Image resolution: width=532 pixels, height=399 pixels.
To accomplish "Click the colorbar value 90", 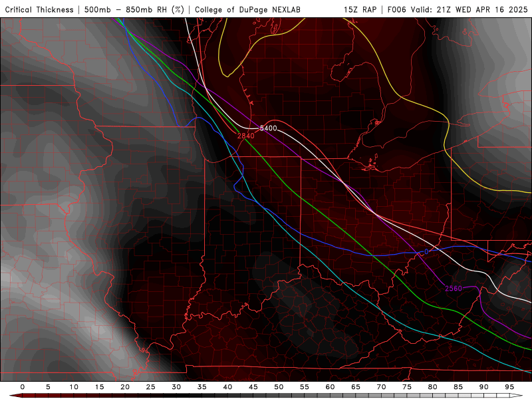I will click(x=483, y=387).
